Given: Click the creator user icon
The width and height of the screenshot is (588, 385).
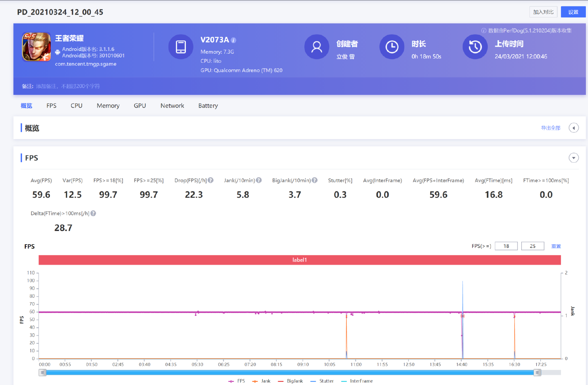Looking at the screenshot, I should click(x=316, y=47).
